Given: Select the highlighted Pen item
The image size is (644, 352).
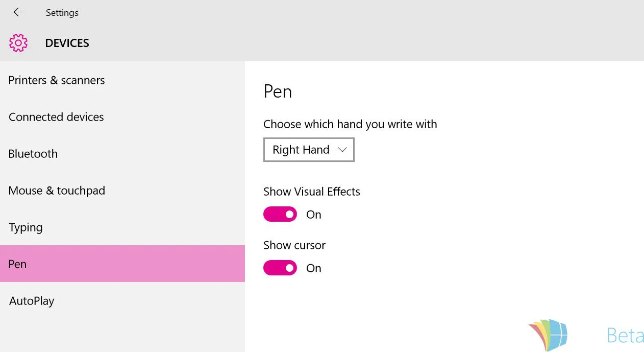Looking at the screenshot, I should tap(122, 264).
